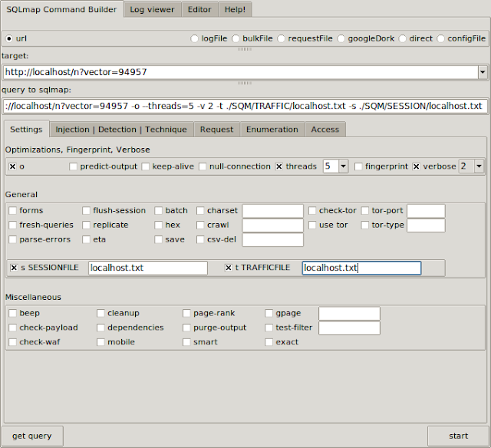Viewport: 491px width, 448px height.
Task: Click the query to sqlmap field
Action: (x=245, y=106)
